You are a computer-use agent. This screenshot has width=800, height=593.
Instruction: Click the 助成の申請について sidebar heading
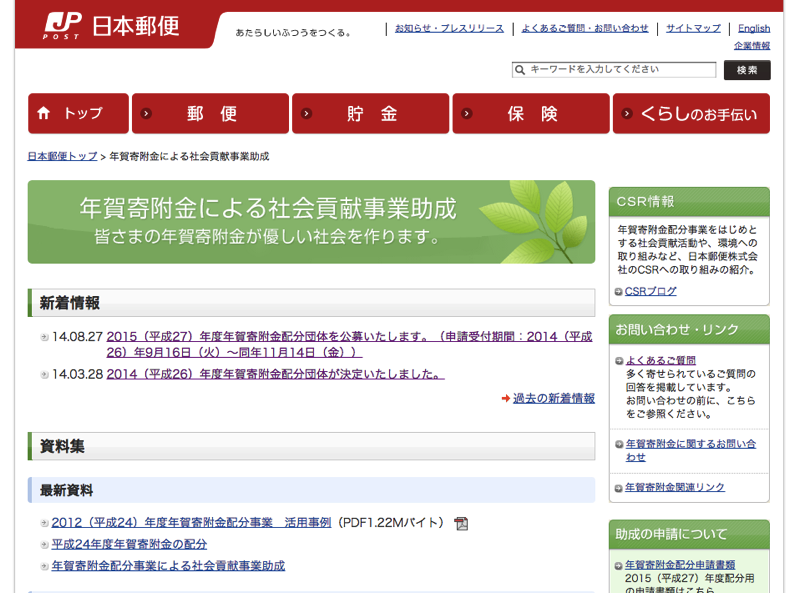[689, 534]
